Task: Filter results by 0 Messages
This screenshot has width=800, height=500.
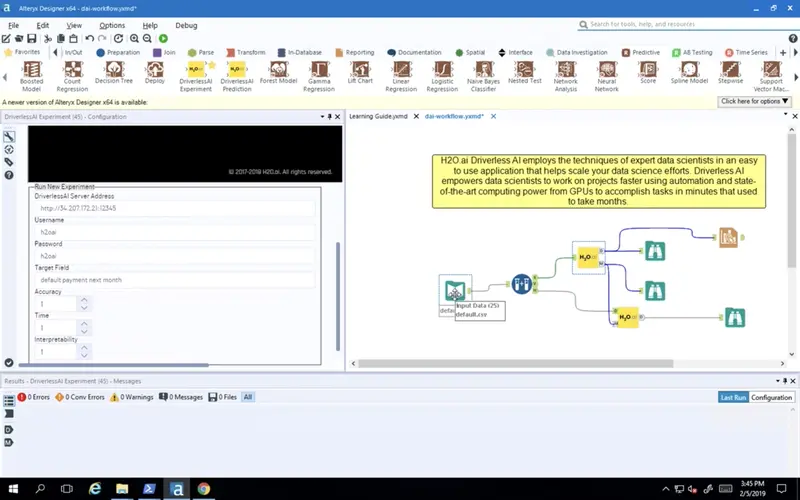Action: point(181,396)
